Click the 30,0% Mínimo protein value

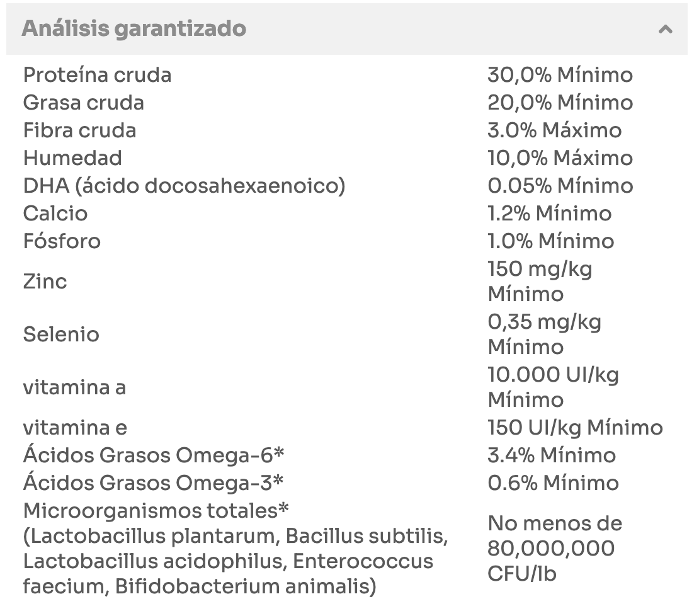(x=560, y=75)
